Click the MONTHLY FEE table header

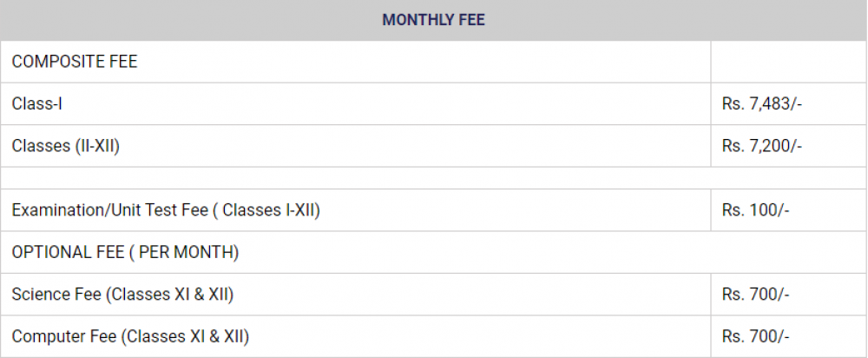coord(433,20)
